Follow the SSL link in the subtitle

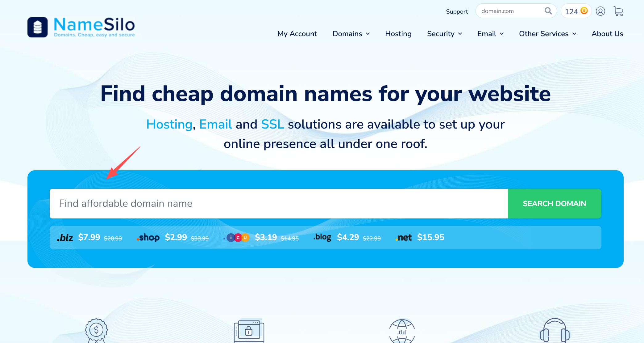(272, 125)
